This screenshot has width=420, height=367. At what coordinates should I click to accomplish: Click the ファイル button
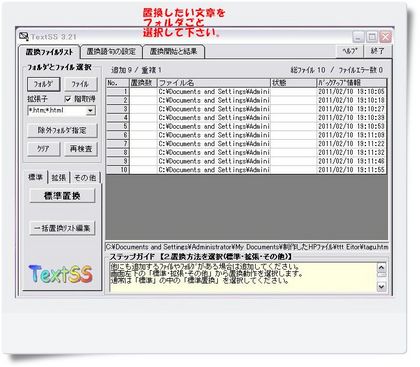coord(80,84)
